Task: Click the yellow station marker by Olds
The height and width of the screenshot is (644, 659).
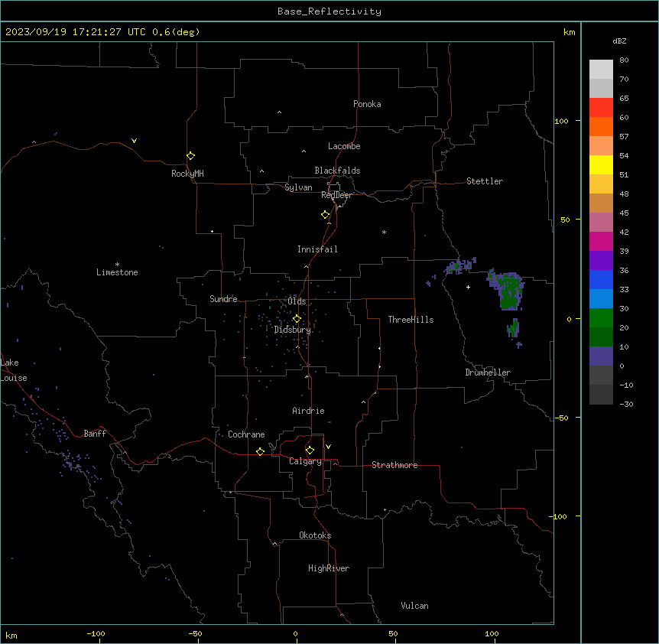Action: pyautogui.click(x=297, y=319)
